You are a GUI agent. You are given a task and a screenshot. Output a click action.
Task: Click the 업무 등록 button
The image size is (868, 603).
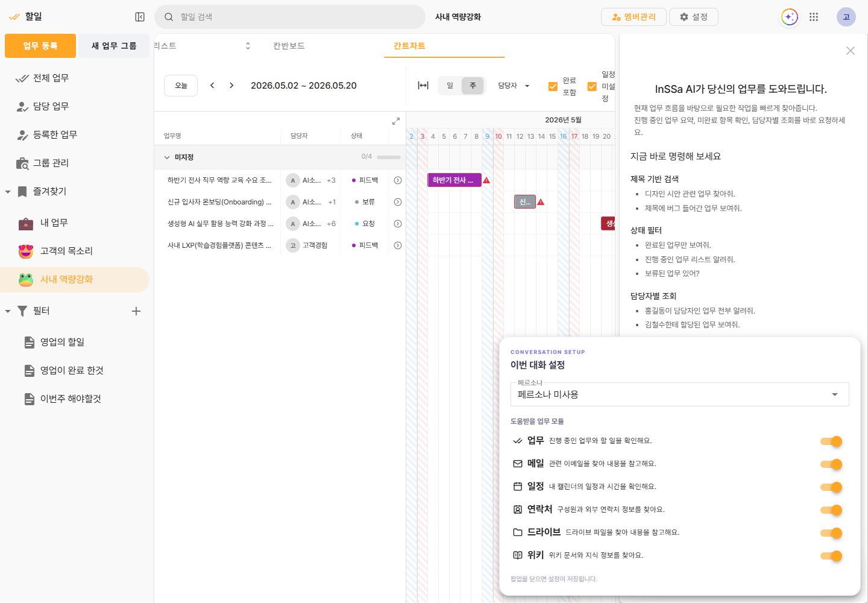pyautogui.click(x=40, y=46)
